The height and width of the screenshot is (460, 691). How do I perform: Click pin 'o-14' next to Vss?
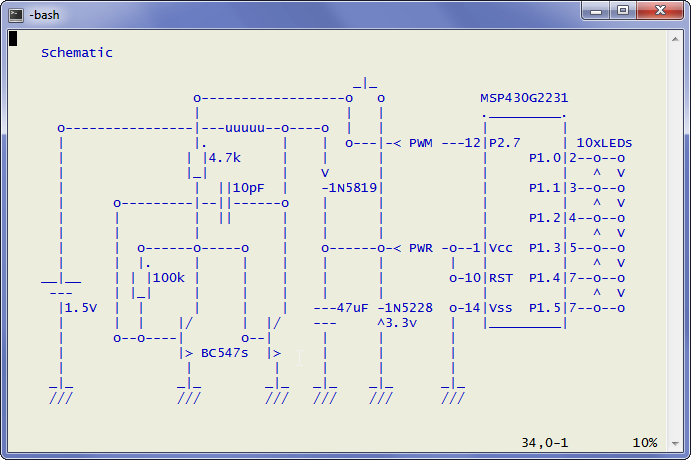point(464,308)
